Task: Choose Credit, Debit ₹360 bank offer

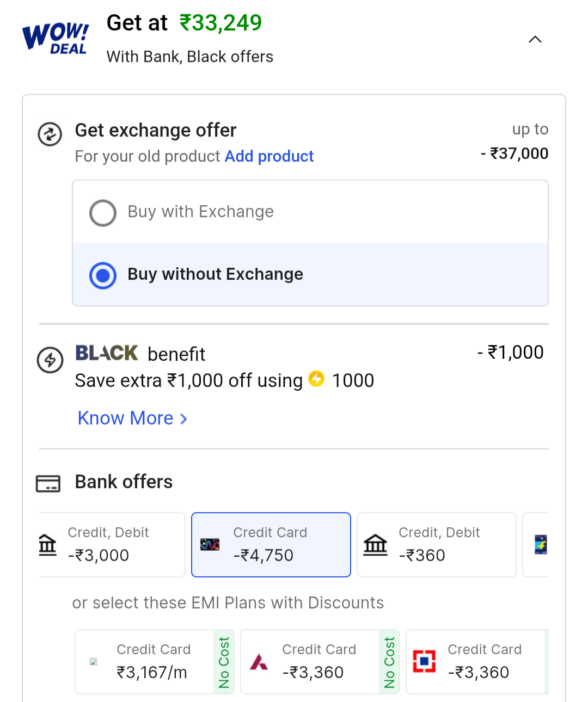Action: (x=436, y=544)
